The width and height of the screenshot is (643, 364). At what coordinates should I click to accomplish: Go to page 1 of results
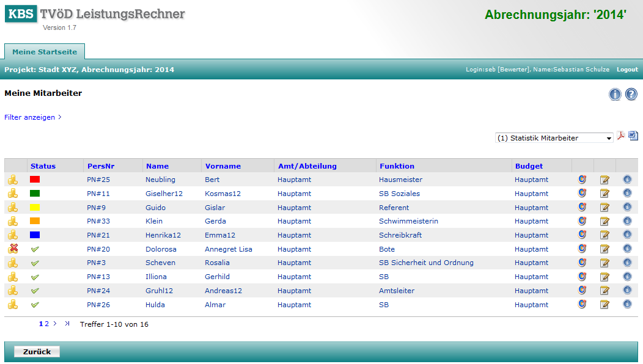41,324
